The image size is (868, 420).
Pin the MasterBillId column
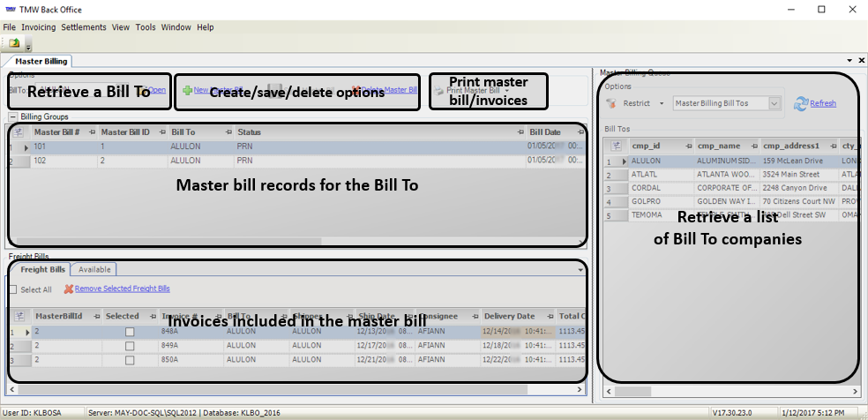coord(96,316)
